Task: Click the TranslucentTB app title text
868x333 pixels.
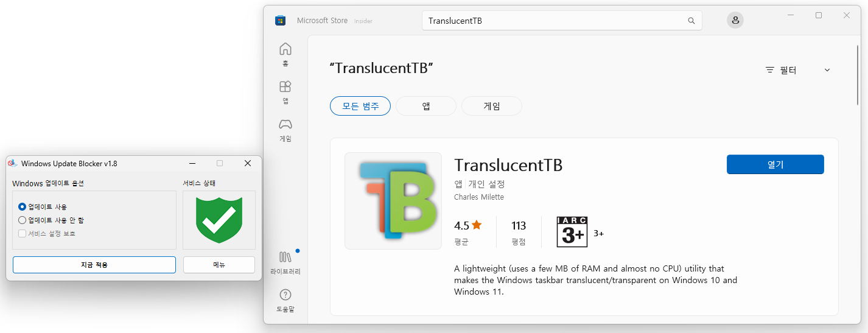Action: (x=508, y=166)
